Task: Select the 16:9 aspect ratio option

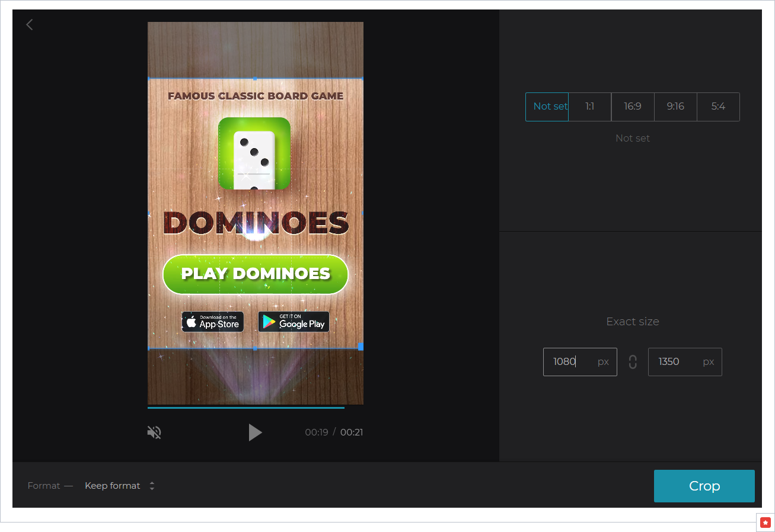Action: click(633, 107)
